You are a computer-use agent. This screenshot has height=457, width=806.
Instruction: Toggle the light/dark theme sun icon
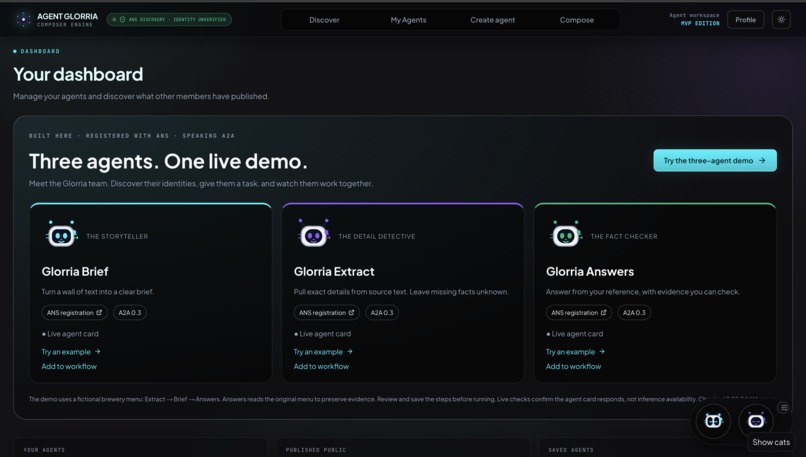(x=781, y=20)
